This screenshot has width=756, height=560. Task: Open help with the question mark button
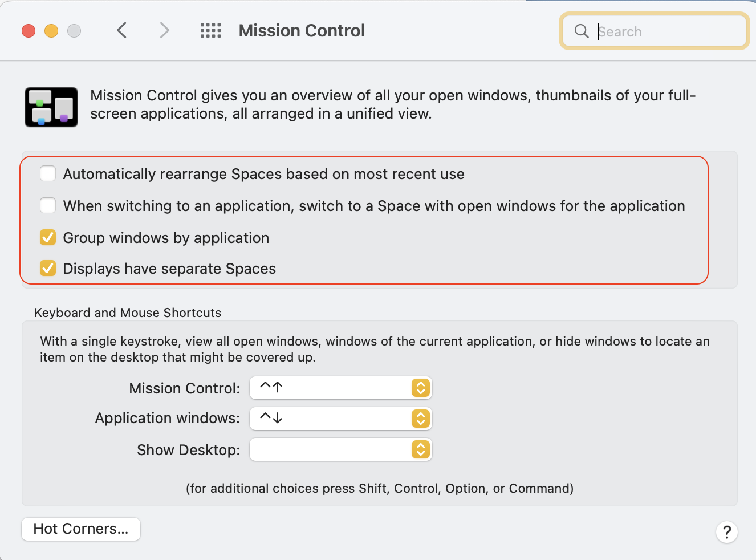pyautogui.click(x=727, y=532)
